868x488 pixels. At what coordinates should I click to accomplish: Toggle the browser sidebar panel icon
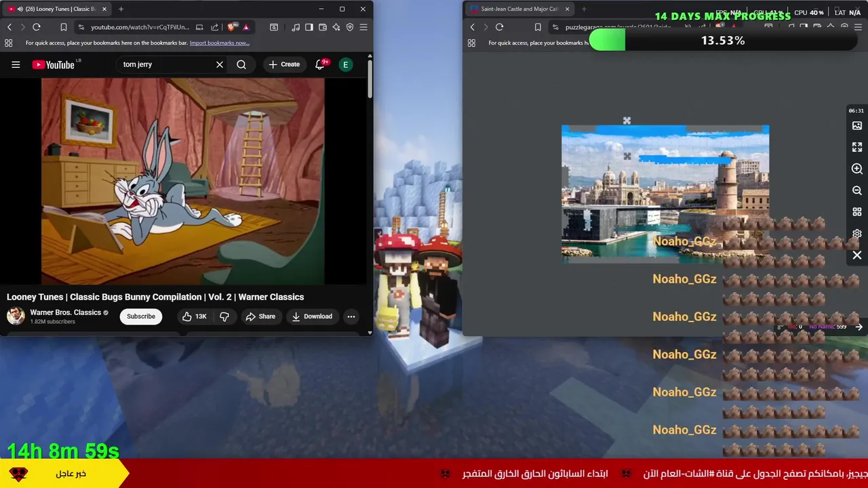[x=309, y=27]
